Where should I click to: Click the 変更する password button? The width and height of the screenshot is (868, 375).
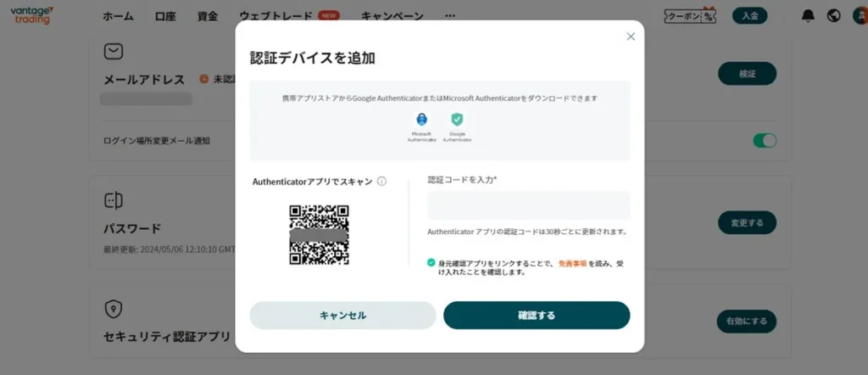click(748, 222)
